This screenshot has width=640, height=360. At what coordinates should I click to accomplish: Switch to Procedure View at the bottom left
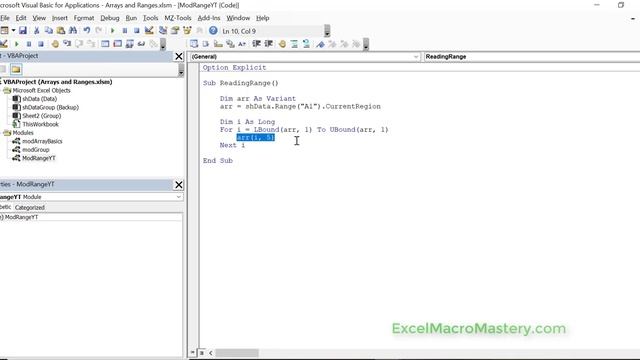point(192,352)
